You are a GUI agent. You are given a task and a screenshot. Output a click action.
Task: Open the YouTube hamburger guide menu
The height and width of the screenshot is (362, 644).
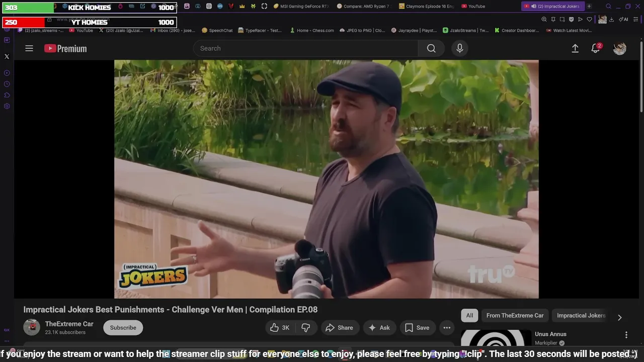pos(29,48)
